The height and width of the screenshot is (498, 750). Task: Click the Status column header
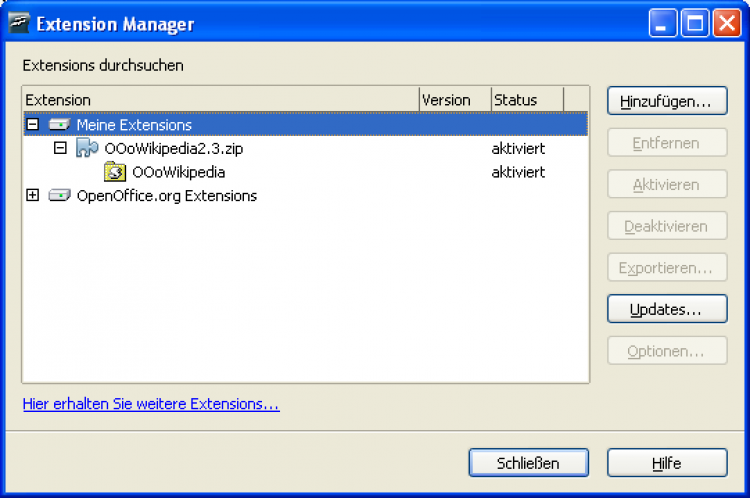click(527, 100)
